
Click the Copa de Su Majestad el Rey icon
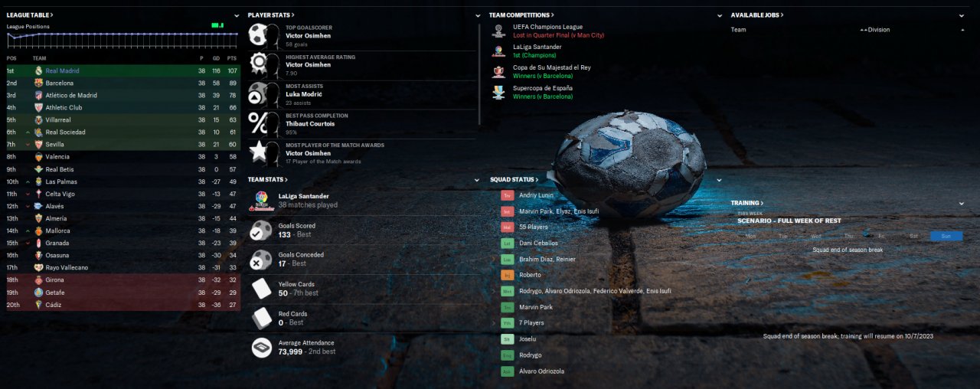(498, 72)
